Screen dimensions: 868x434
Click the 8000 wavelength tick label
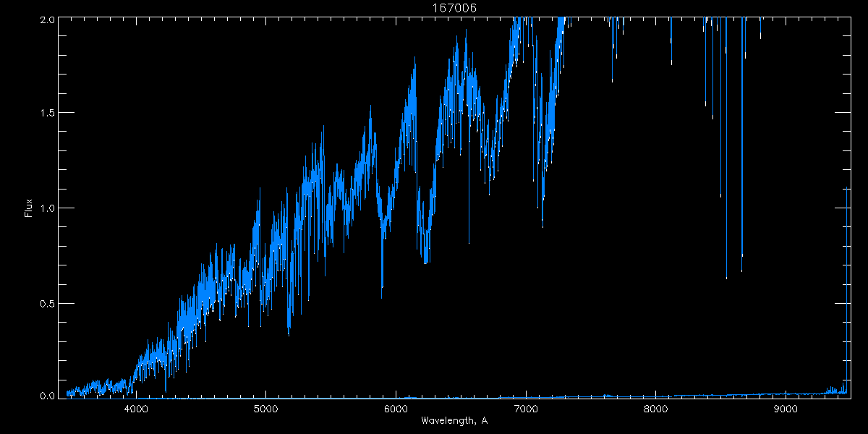coord(655,409)
